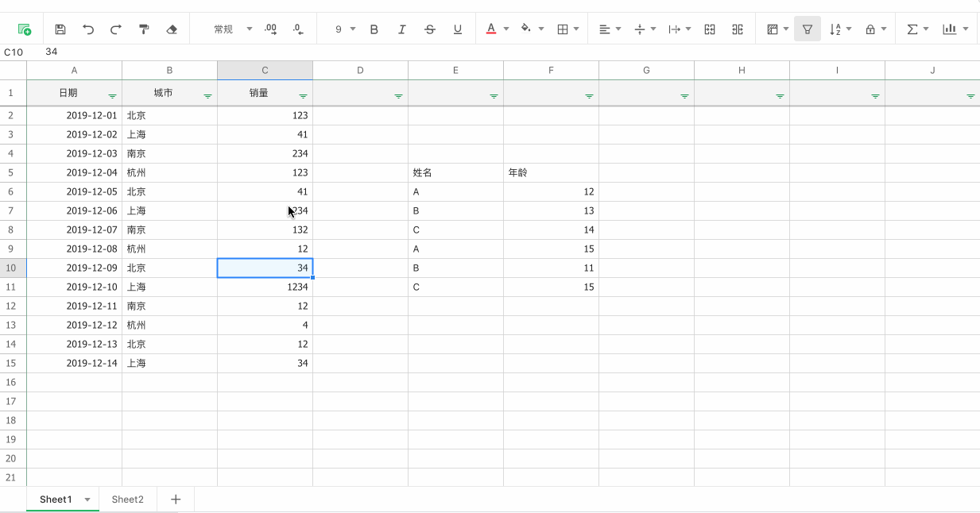Select cell with date 2019-12-14
Viewport: 980px width, 513px height.
pos(75,363)
